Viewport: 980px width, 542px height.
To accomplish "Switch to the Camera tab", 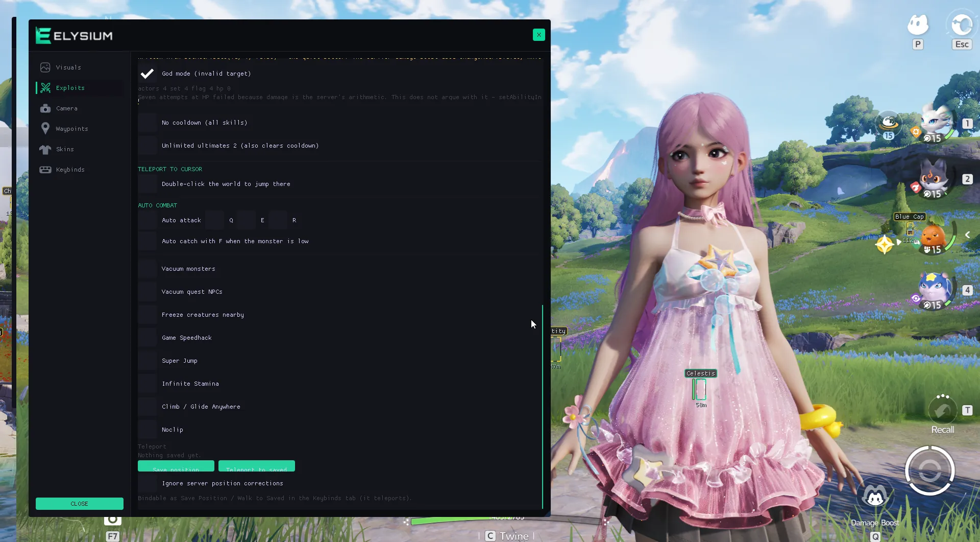I will (80, 108).
